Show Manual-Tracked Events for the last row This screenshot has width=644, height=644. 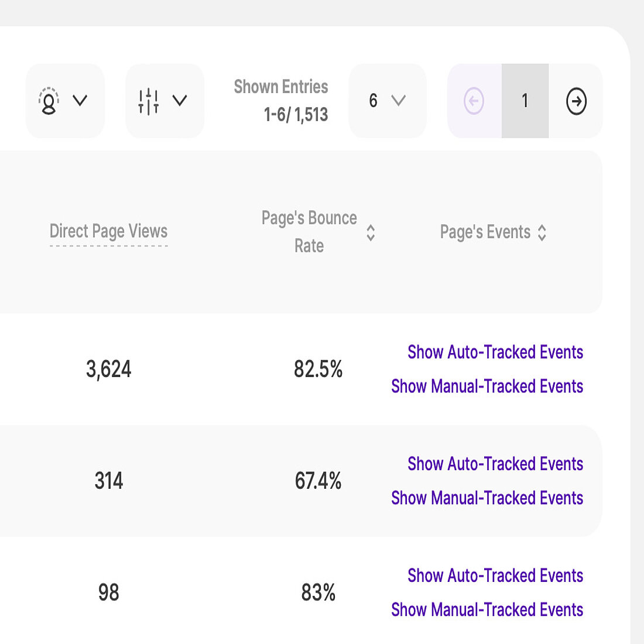point(487,609)
